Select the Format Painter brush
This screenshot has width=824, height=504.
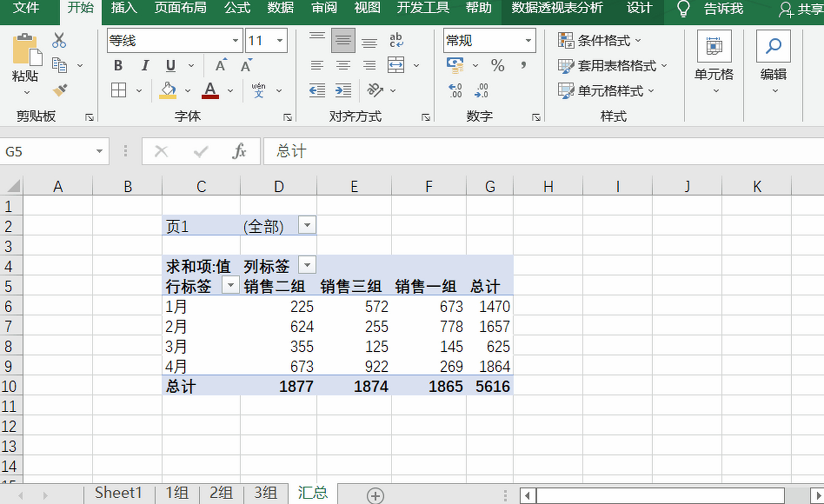60,91
